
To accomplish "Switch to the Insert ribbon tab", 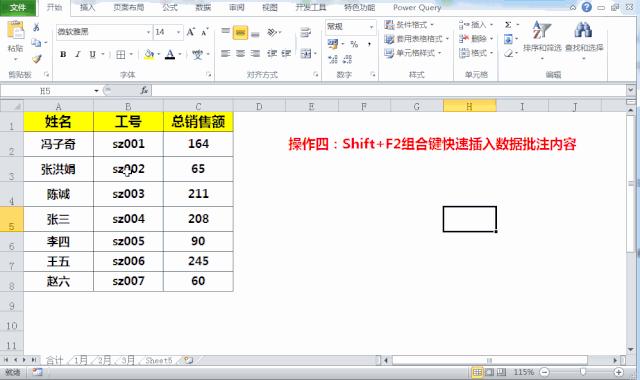I will click(87, 7).
